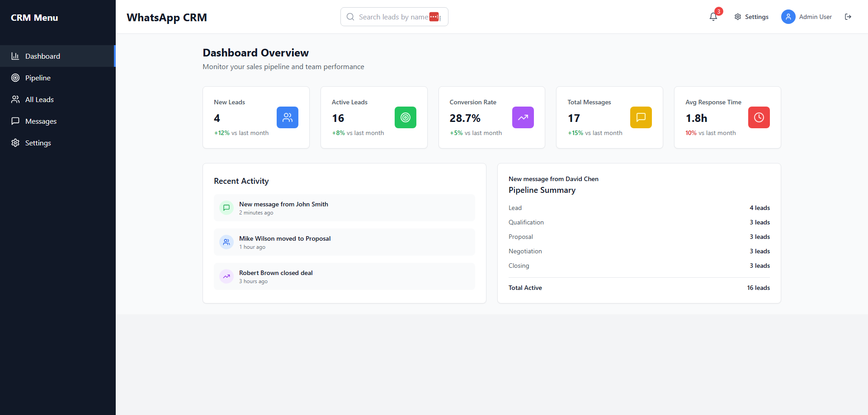Viewport: 868px width, 415px height.
Task: Click the notification bell icon
Action: click(713, 17)
